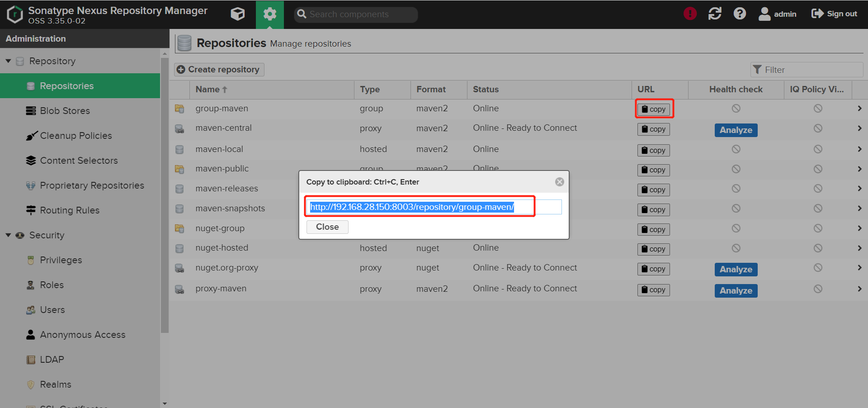Open Administration gear icon
The height and width of the screenshot is (408, 868).
click(x=270, y=14)
